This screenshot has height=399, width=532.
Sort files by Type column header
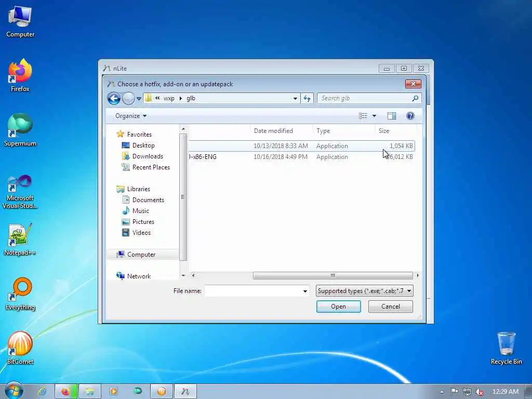[x=343, y=131]
